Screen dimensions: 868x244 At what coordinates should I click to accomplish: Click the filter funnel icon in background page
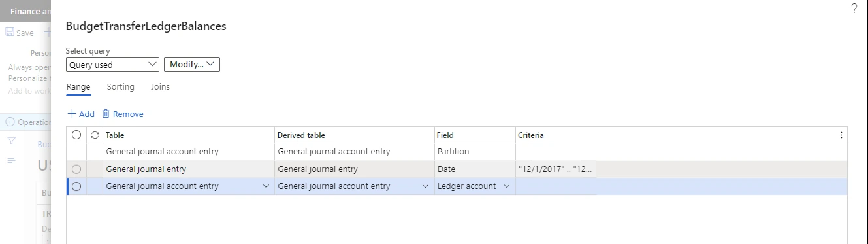point(11,141)
